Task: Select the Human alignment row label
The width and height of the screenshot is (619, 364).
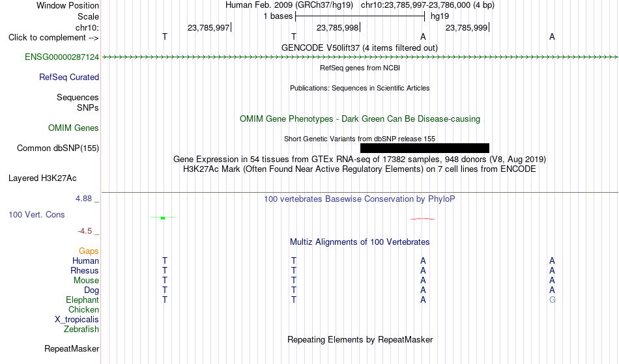Action: pos(85,261)
